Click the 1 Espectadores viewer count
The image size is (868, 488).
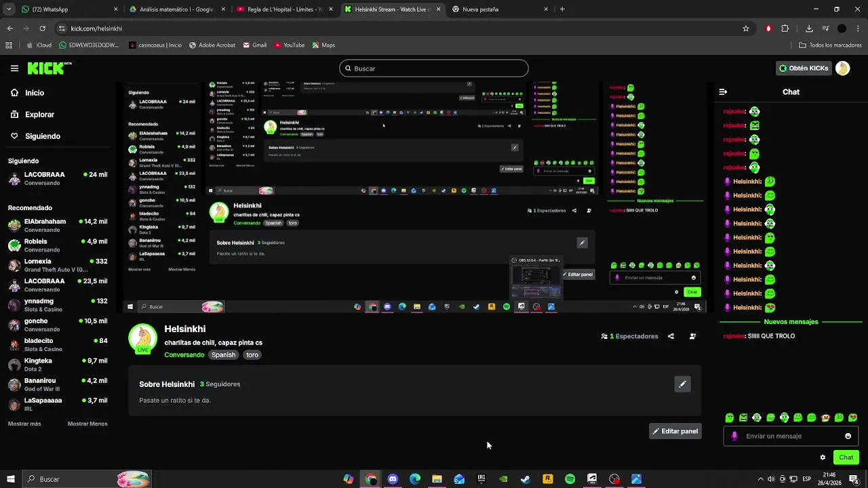pyautogui.click(x=629, y=336)
